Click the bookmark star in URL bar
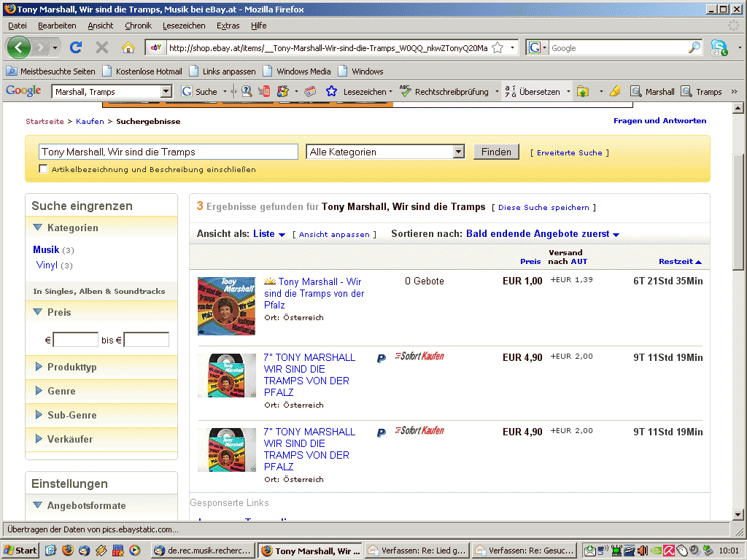Screen dimensions: 747x560 tap(498, 47)
